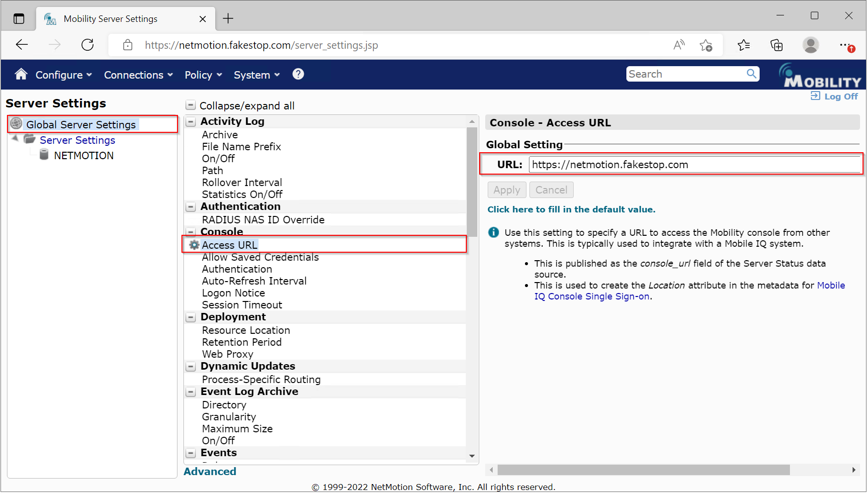Toggle the Collapse/expand all box
The image size is (868, 493).
(x=190, y=105)
